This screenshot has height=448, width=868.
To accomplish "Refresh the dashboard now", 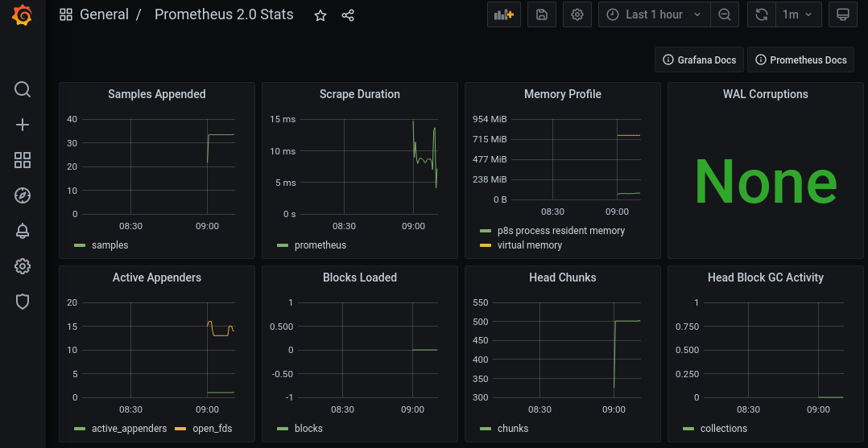I will click(762, 14).
